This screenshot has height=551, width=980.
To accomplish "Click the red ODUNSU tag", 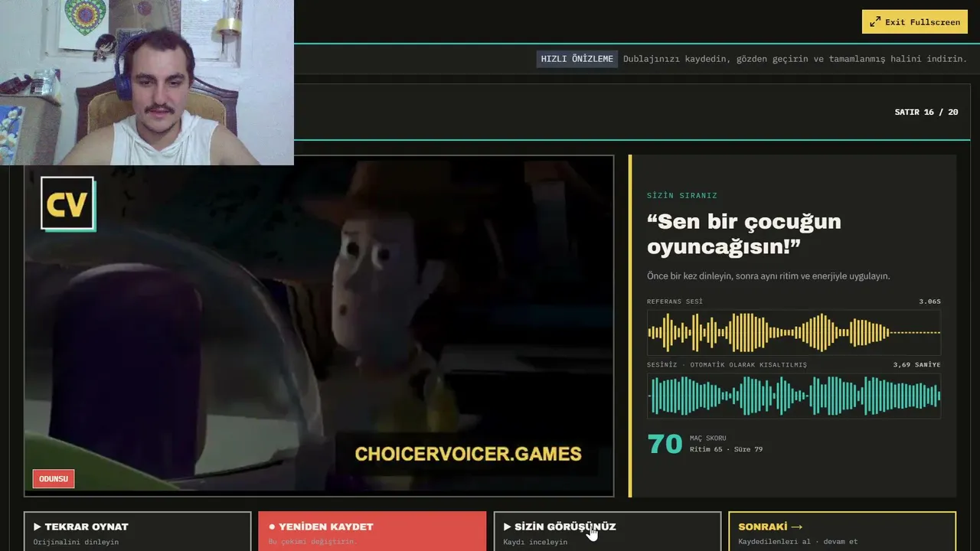I will coord(54,479).
